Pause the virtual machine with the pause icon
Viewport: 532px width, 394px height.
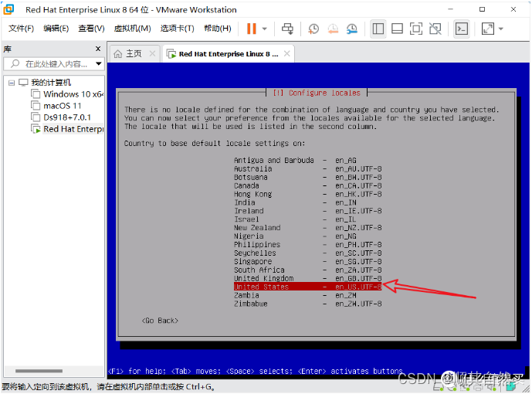tap(252, 29)
